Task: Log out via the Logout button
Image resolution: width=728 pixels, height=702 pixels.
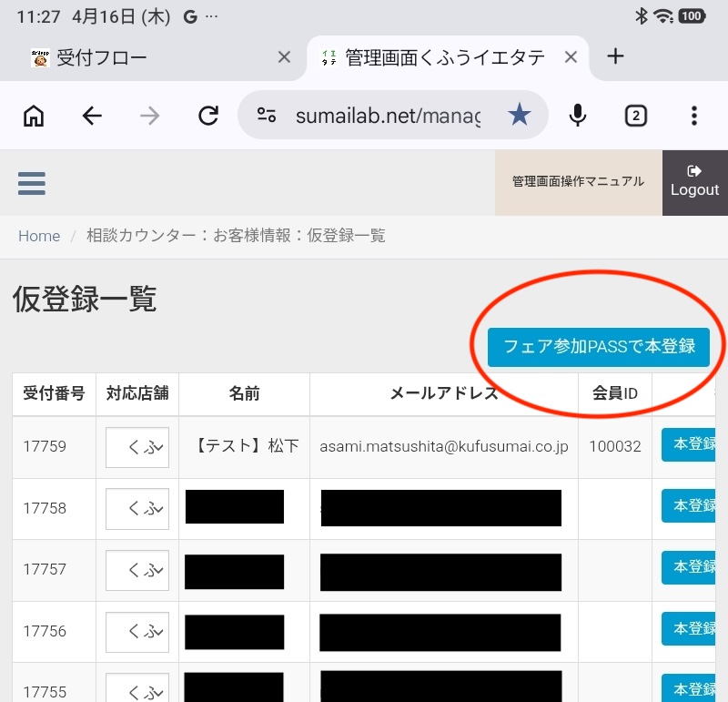Action: (x=694, y=182)
